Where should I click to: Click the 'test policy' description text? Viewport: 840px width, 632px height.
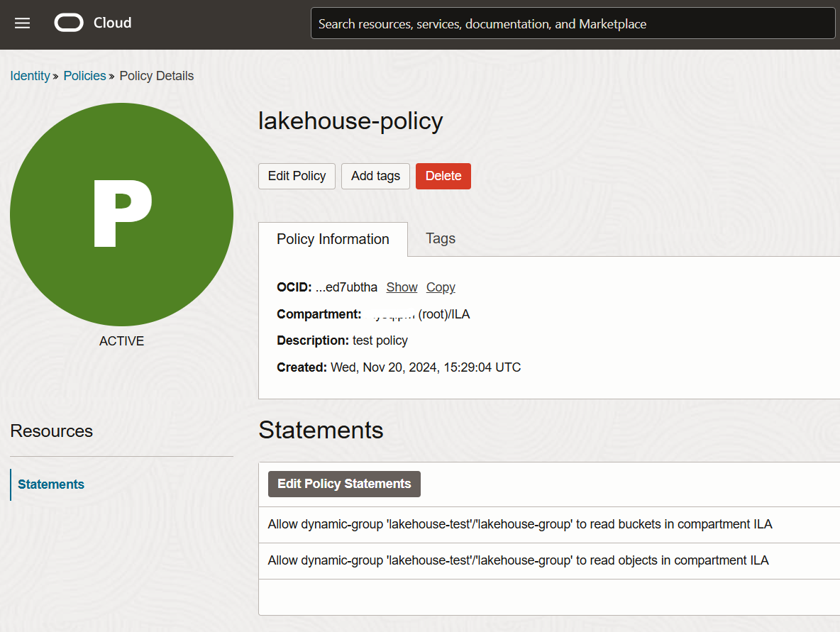point(380,340)
